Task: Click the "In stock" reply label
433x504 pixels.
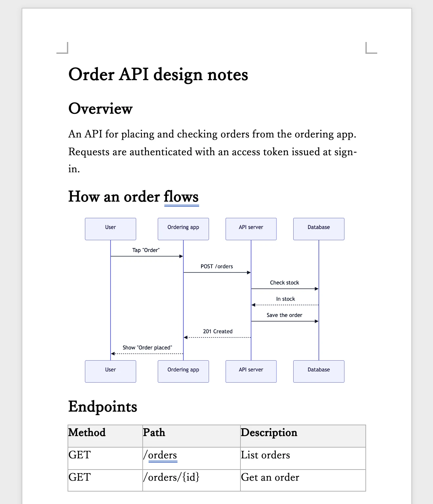Action: [x=285, y=299]
